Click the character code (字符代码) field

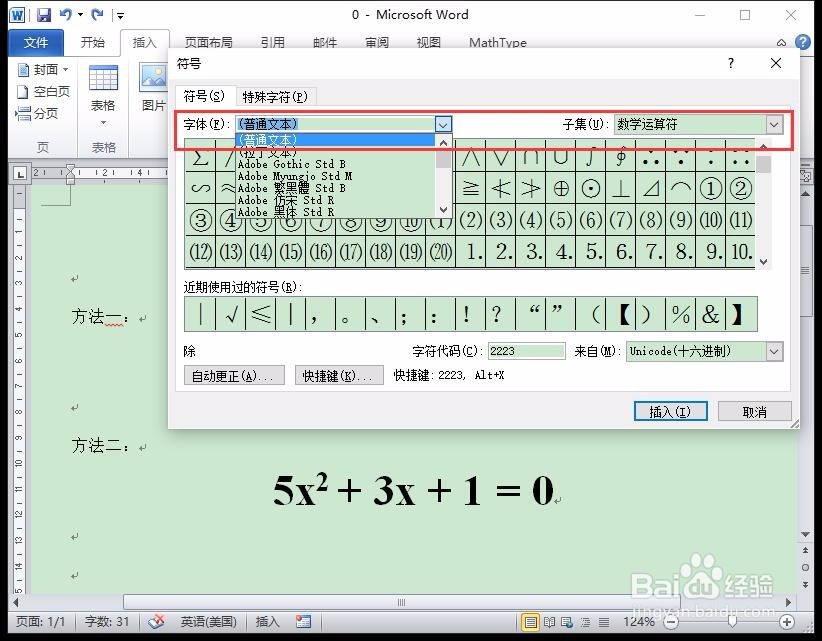527,351
